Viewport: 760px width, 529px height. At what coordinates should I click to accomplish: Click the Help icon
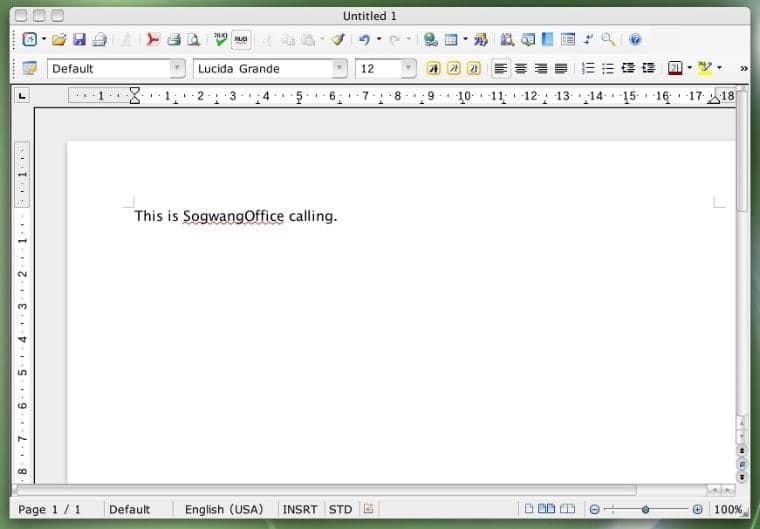pos(635,40)
